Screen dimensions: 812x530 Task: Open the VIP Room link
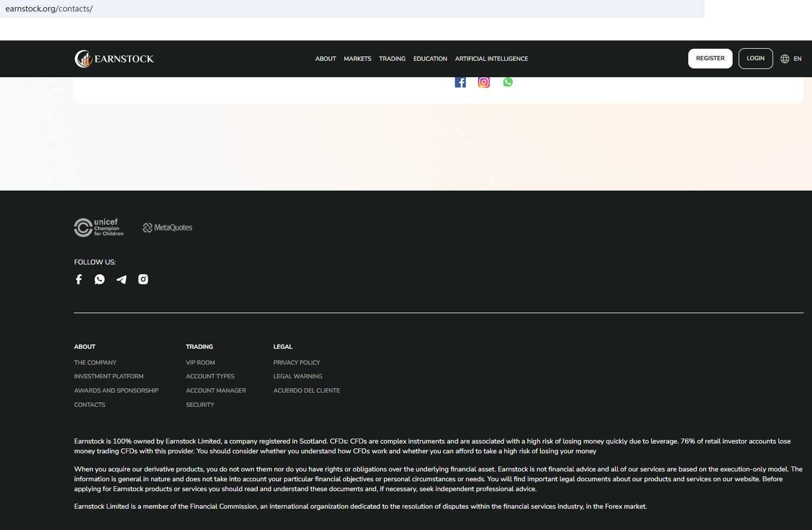pos(200,362)
